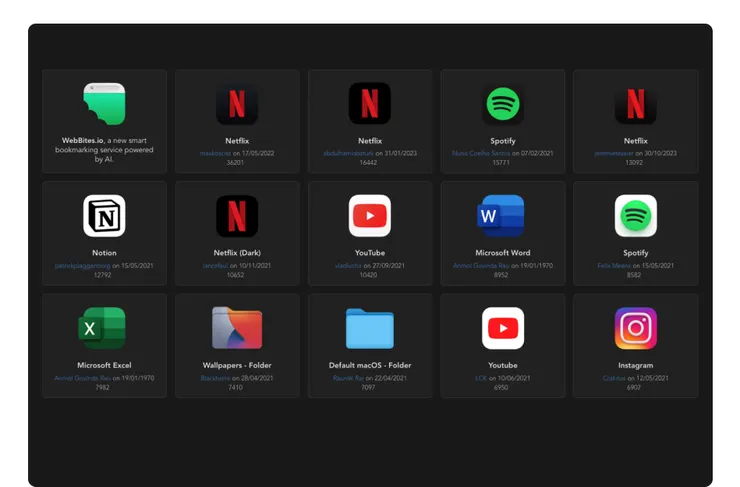Choose the white Spotify icon with 8582 downloads
Image resolution: width=740 pixels, height=487 pixels.
click(x=635, y=216)
